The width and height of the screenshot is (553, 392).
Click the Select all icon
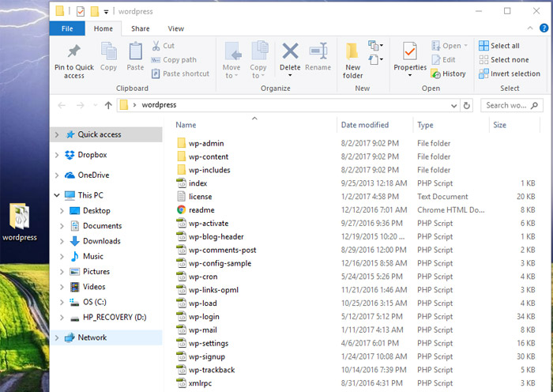point(483,46)
